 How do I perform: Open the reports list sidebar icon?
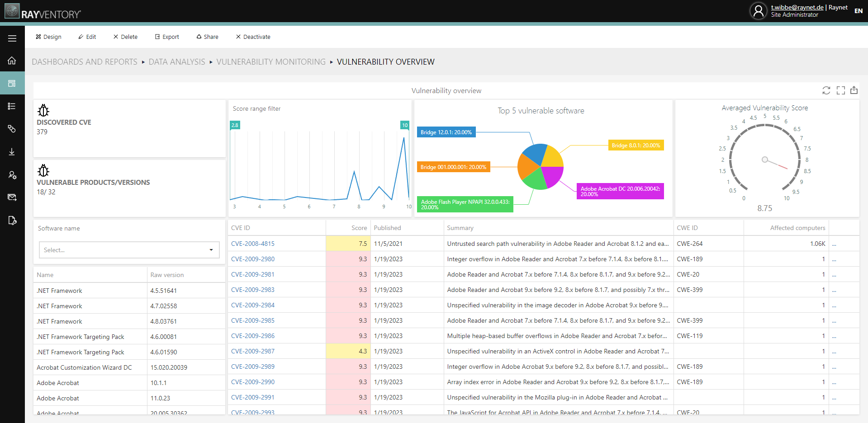12,106
